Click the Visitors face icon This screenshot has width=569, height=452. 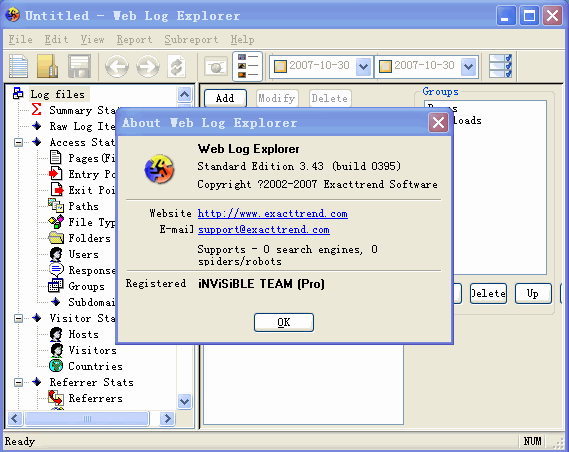[x=56, y=350]
